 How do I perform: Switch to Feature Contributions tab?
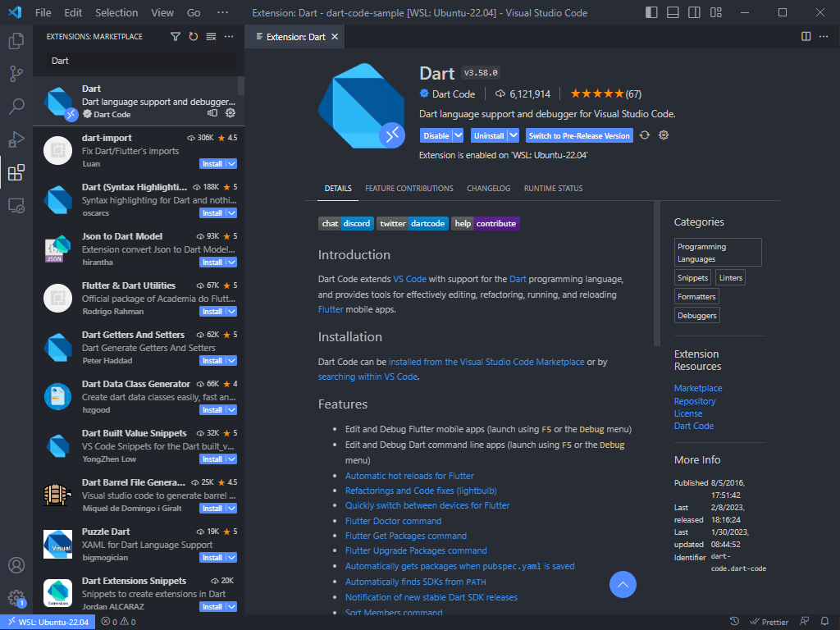pos(409,188)
